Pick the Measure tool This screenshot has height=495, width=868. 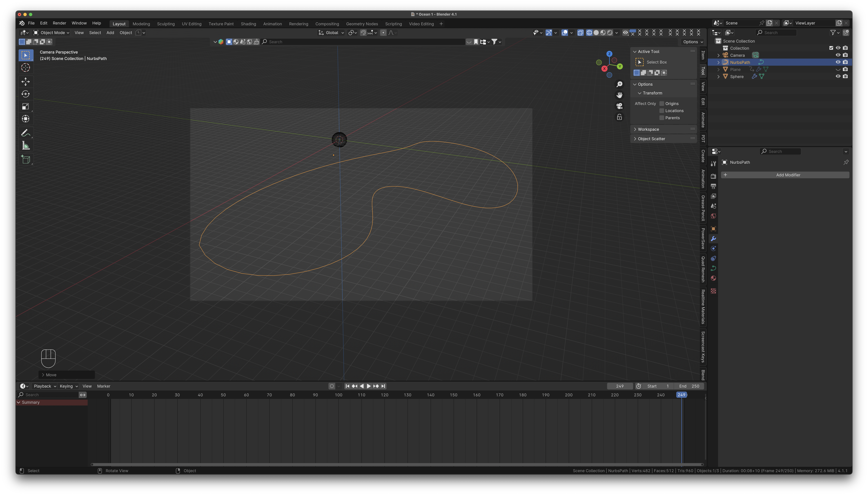(25, 146)
